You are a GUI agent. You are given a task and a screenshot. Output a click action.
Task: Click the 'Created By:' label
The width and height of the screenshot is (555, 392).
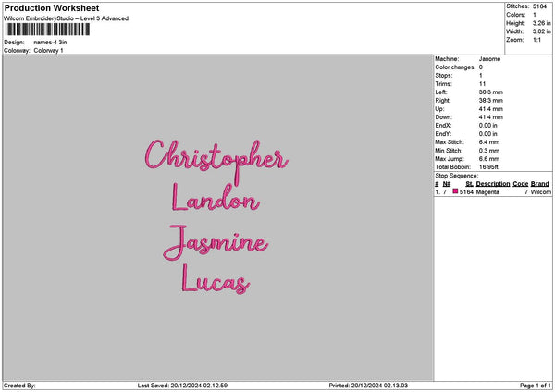pyautogui.click(x=19, y=386)
